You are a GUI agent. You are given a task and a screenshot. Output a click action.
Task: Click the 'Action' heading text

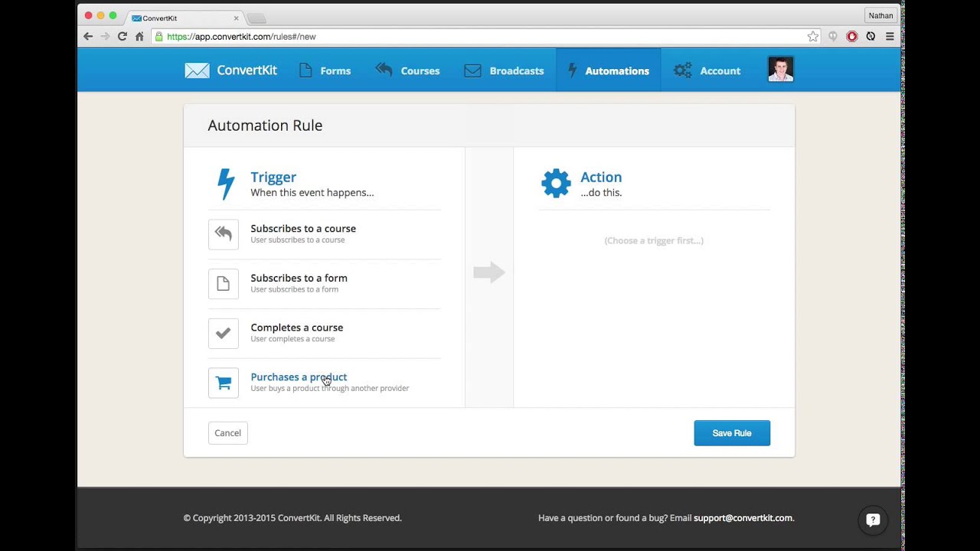(x=601, y=177)
